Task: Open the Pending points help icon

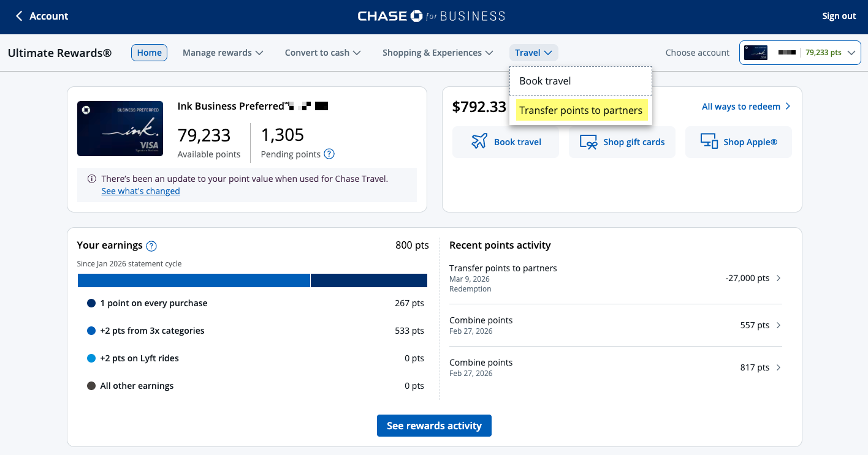Action: (x=329, y=154)
